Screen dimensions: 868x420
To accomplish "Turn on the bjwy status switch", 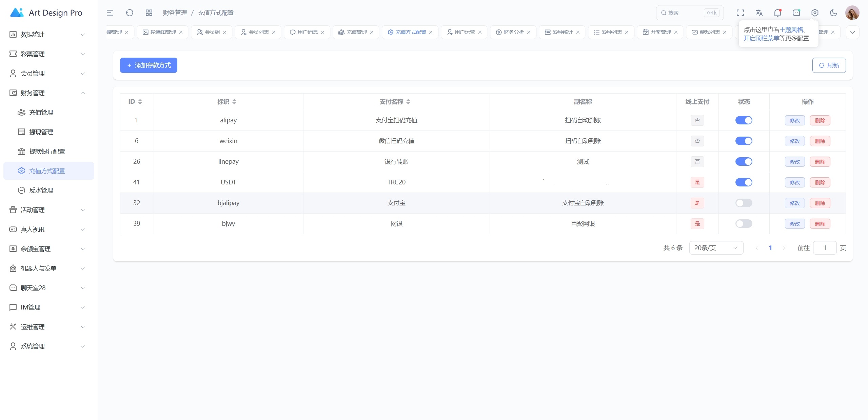I will (x=744, y=224).
